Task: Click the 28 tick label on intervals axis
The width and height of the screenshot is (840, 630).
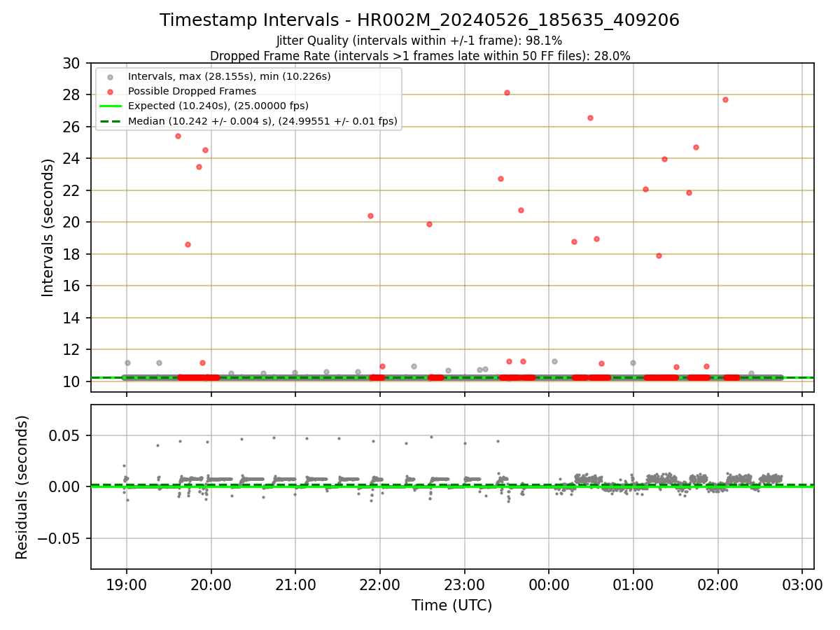Action: tap(73, 95)
